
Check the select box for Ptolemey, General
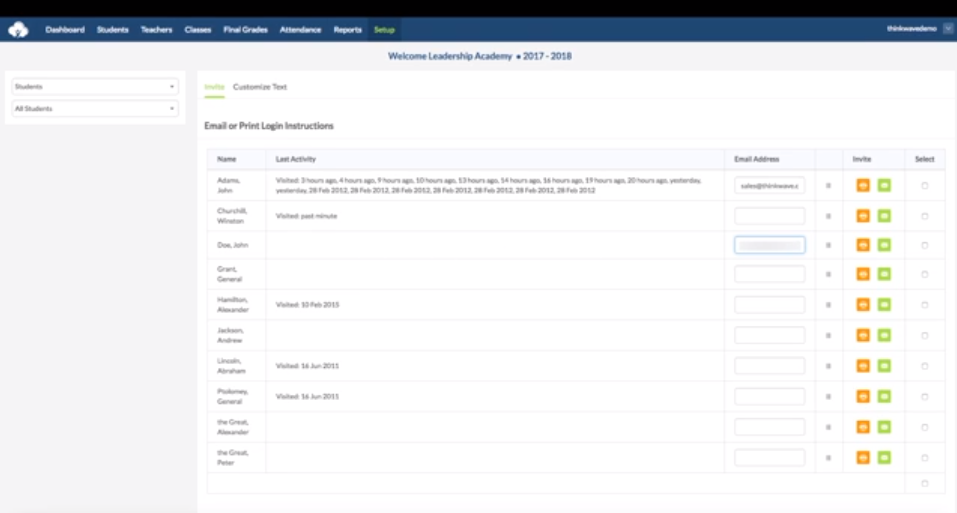924,397
